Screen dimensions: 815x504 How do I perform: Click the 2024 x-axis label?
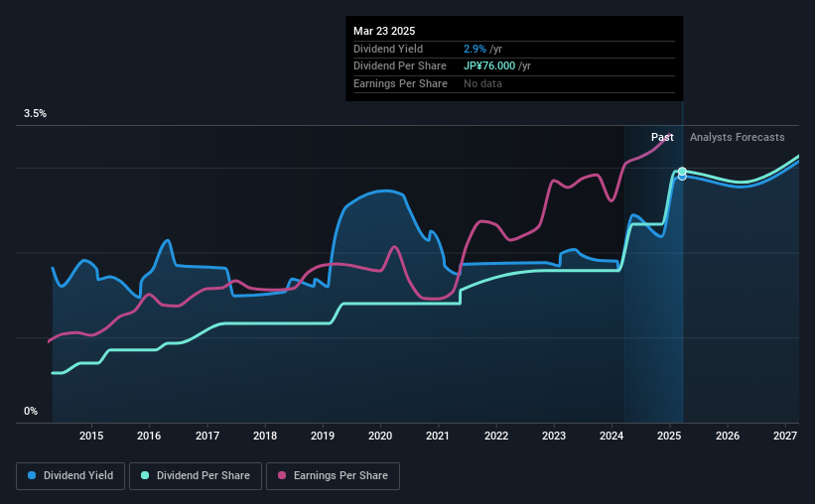click(611, 436)
